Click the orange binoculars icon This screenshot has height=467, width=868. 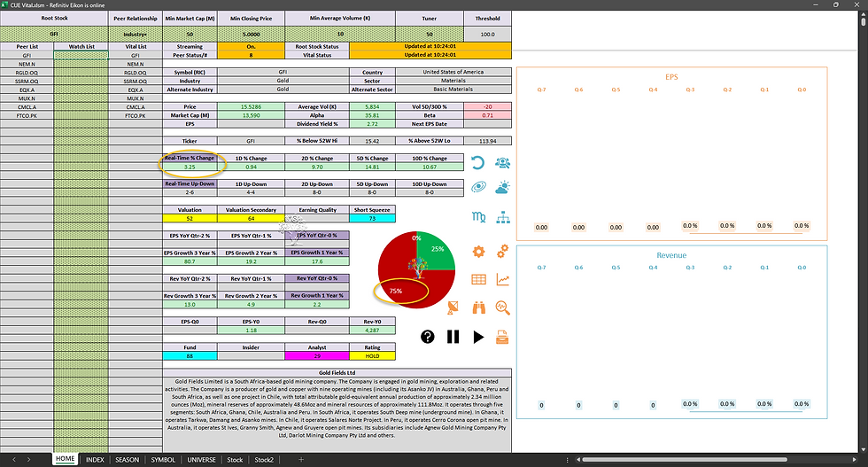(x=478, y=308)
